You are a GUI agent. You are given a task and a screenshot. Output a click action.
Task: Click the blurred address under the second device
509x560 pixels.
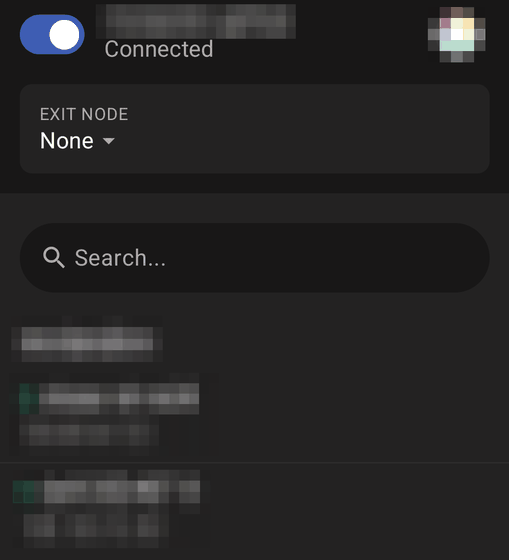point(96,525)
